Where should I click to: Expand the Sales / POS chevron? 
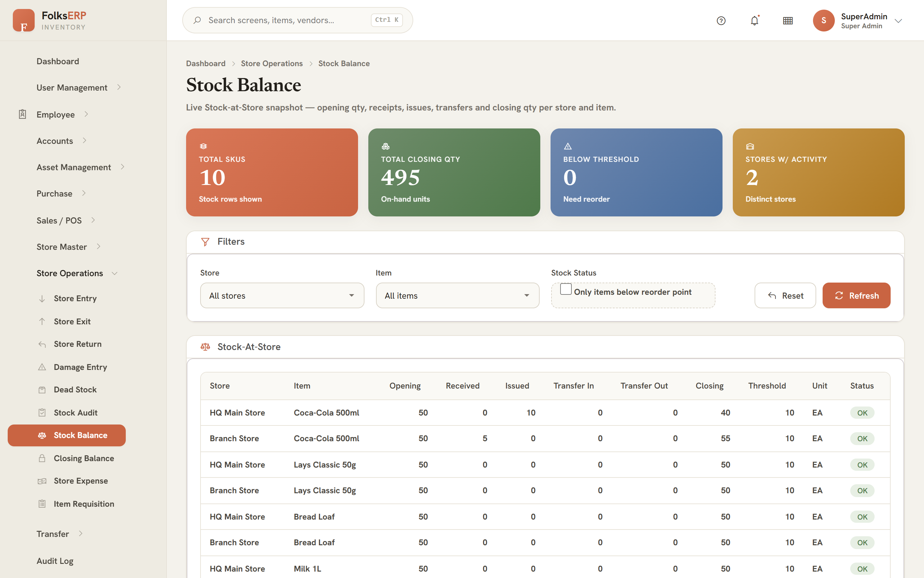(93, 220)
